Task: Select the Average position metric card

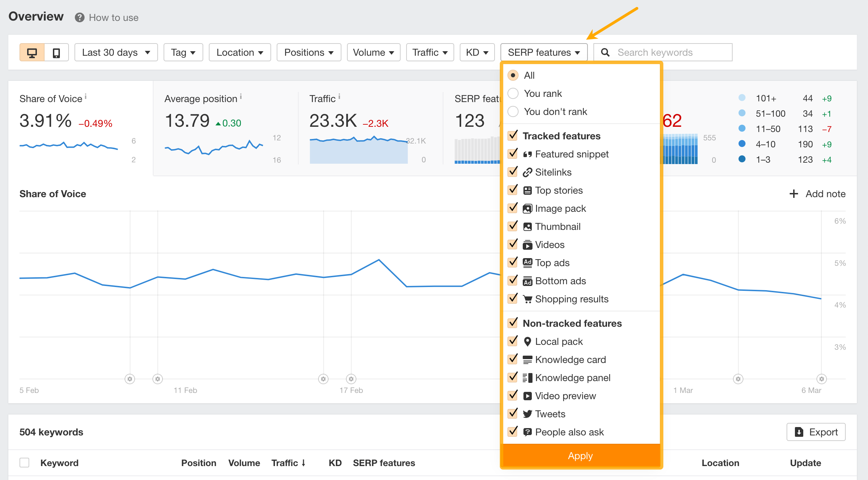Action: (226, 129)
